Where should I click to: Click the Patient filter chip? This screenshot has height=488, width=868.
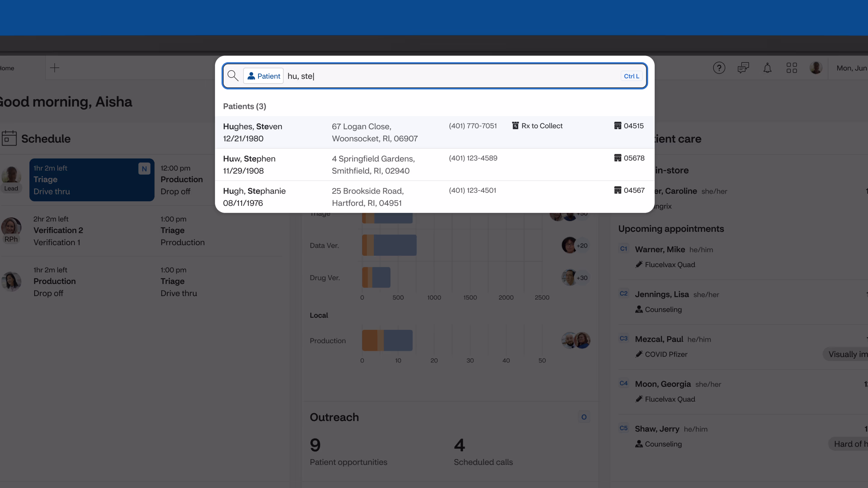coord(264,76)
